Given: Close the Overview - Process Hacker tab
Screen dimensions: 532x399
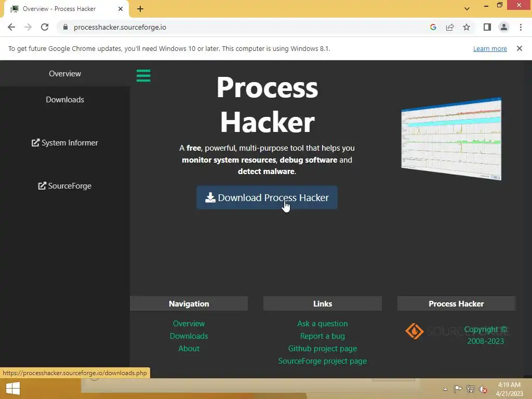Looking at the screenshot, I should [121, 9].
